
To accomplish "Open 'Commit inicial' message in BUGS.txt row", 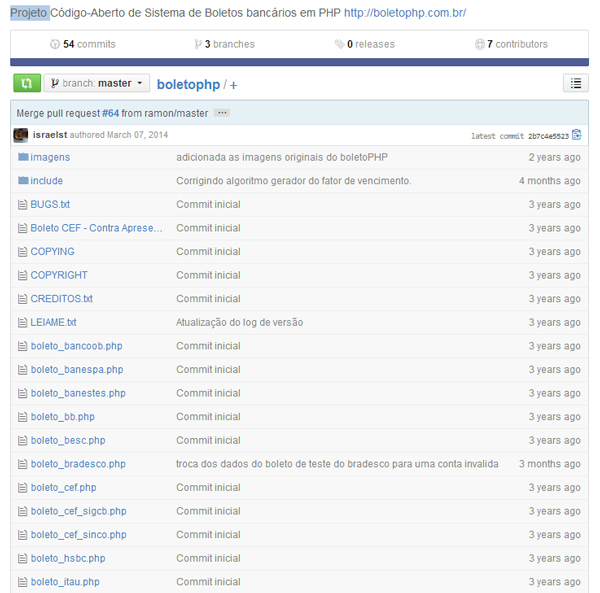I will pos(209,204).
